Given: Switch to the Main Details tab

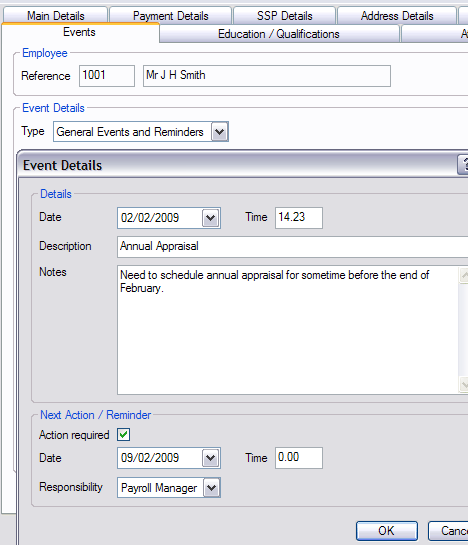Looking at the screenshot, I should [56, 16].
